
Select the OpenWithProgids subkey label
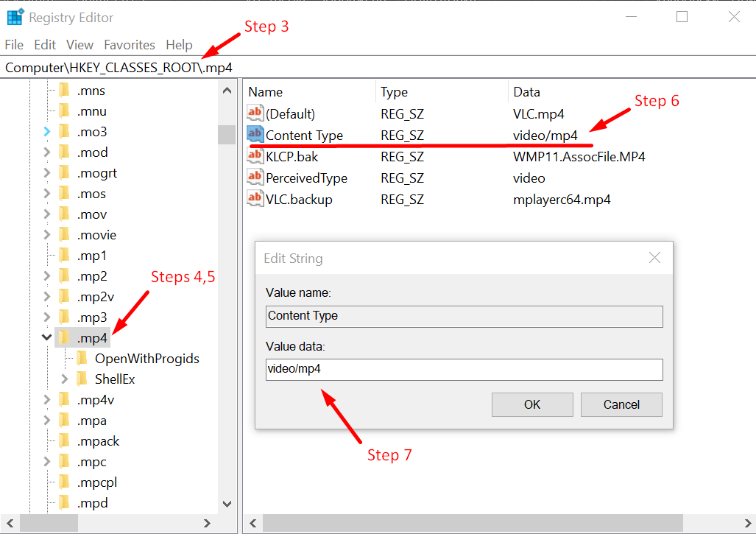pos(147,359)
